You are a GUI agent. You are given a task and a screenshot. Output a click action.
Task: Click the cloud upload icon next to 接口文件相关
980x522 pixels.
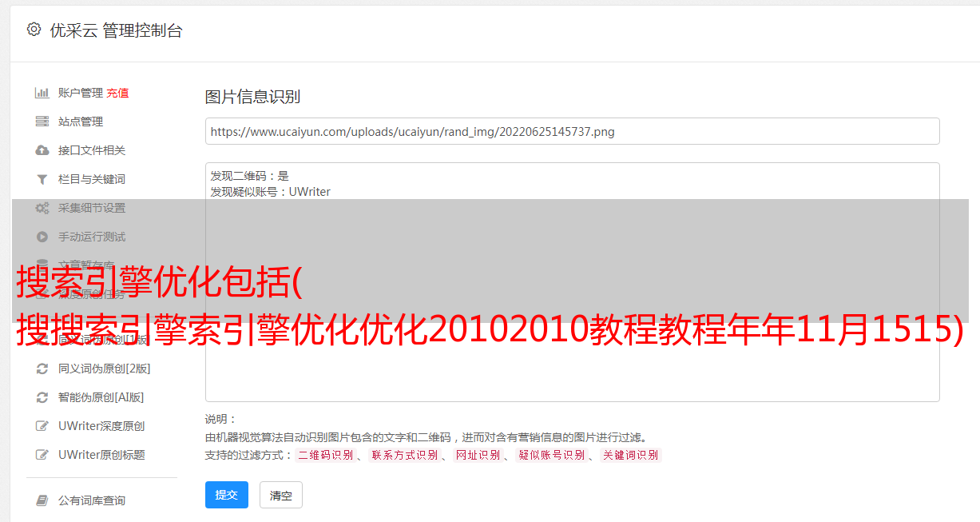click(42, 150)
